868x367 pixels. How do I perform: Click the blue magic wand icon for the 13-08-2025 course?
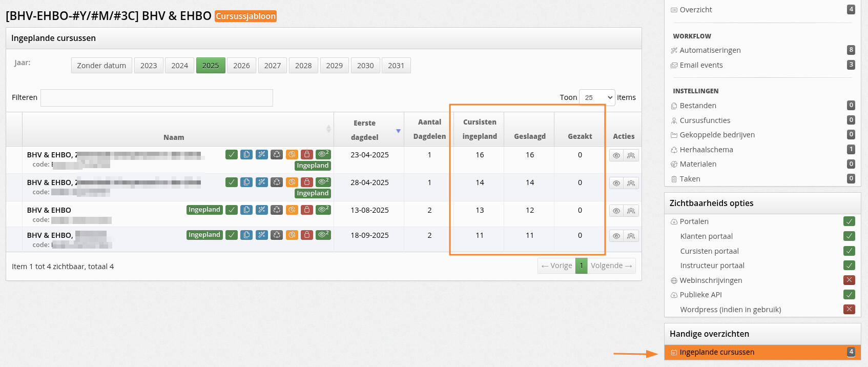262,210
